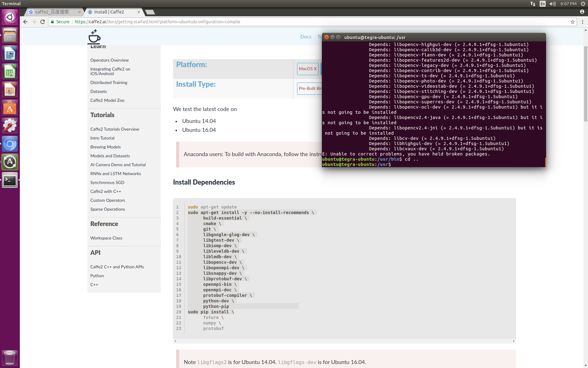The height and width of the screenshot is (368, 588).
Task: Click code block horizontal scrollbar
Action: pos(344,341)
